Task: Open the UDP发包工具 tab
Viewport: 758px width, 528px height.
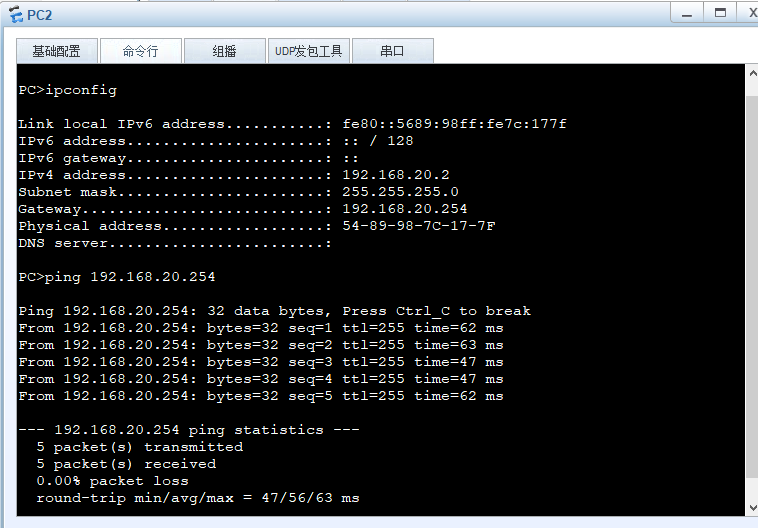Action: click(x=308, y=51)
